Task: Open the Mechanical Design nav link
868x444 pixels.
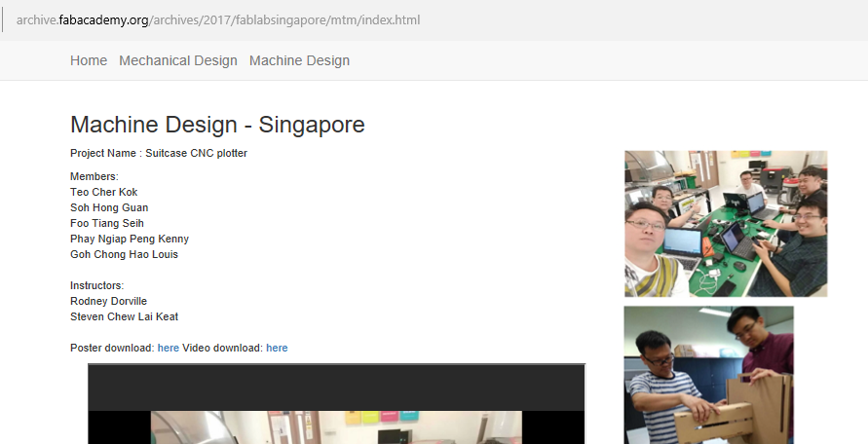Action: pos(177,60)
